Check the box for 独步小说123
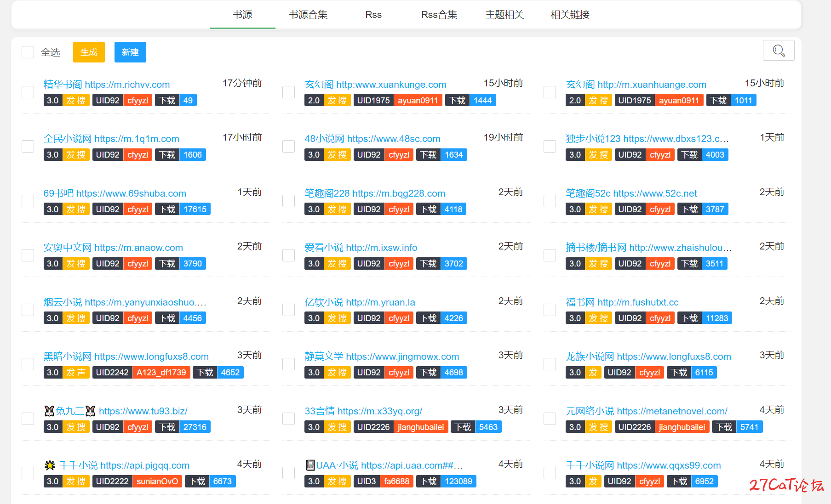The height and width of the screenshot is (504, 831). pos(550,146)
